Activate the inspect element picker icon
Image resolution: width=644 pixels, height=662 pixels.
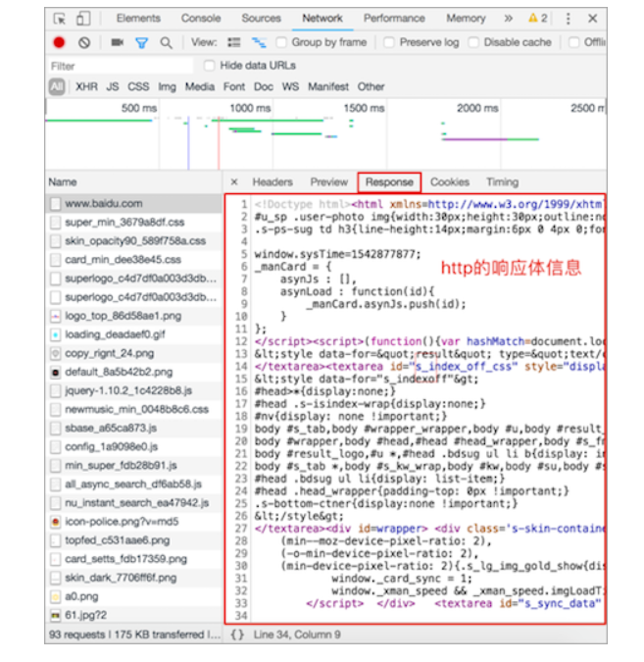(x=60, y=19)
